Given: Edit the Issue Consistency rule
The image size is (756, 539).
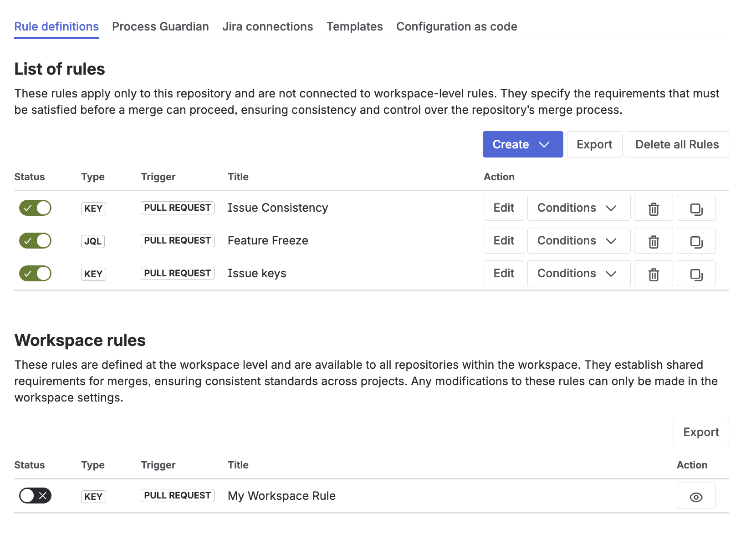Looking at the screenshot, I should point(504,208).
